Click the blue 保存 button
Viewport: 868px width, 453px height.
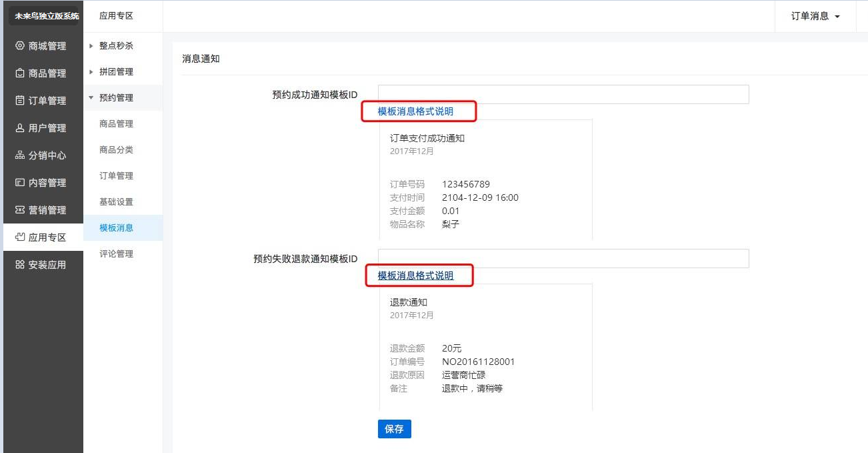click(x=395, y=429)
